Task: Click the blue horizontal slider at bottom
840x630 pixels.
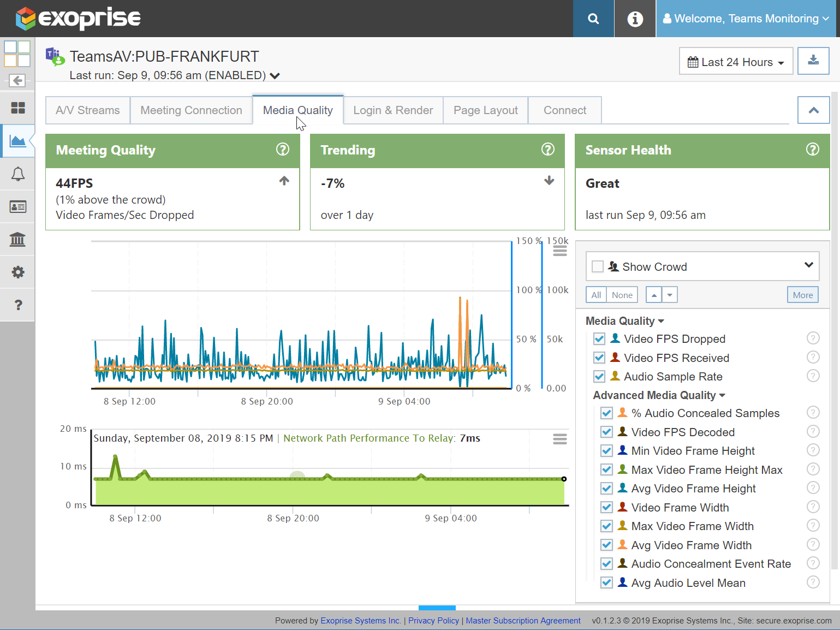Action: (x=437, y=608)
